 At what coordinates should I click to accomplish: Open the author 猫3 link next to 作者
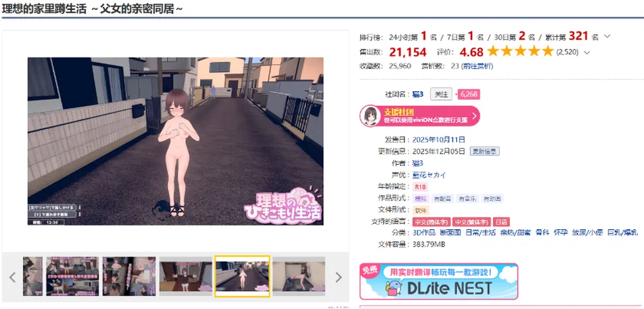(x=418, y=163)
